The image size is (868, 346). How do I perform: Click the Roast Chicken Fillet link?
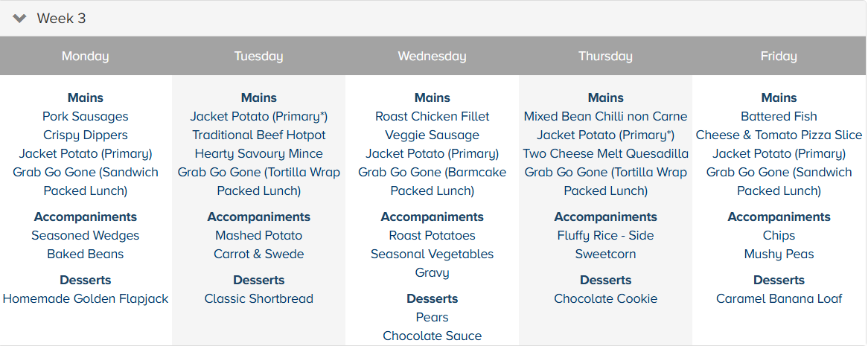[x=432, y=117]
